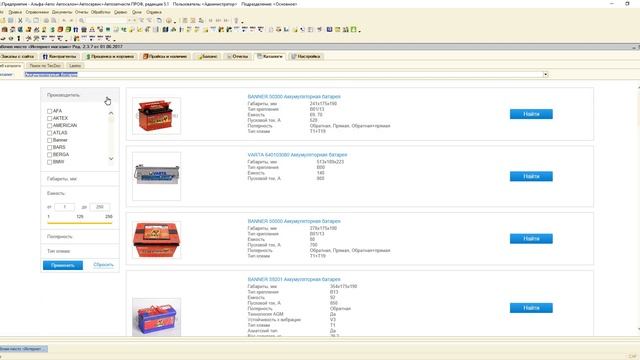Select the Laximo subtab
Screen dimensions: 640x360
[75, 66]
